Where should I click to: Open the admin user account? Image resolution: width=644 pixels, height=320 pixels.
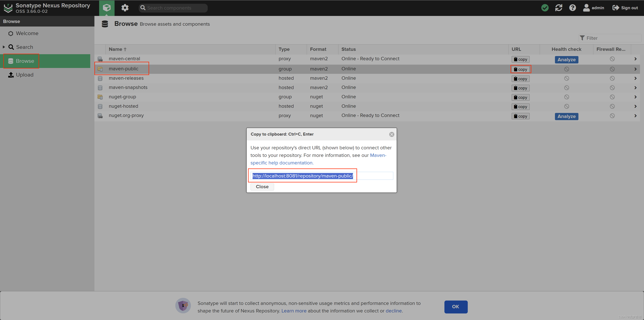point(594,8)
